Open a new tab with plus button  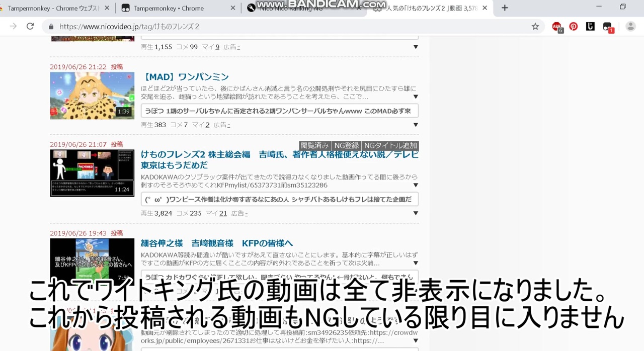click(505, 8)
